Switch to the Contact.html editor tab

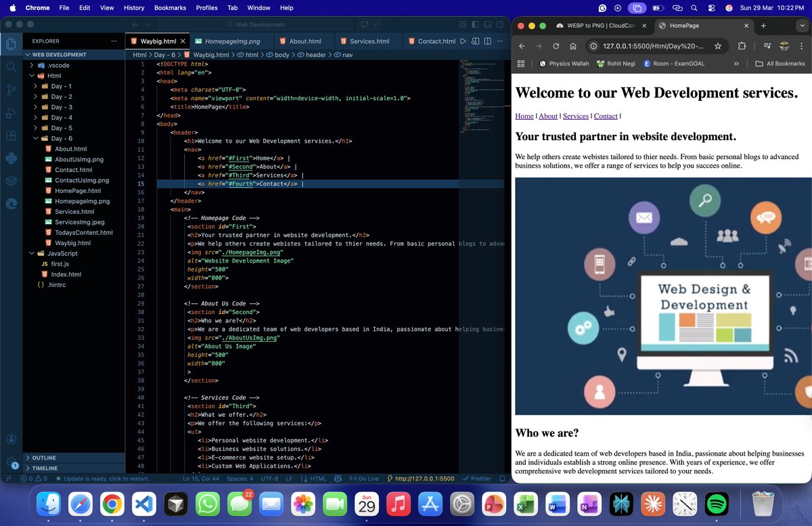[x=431, y=41]
